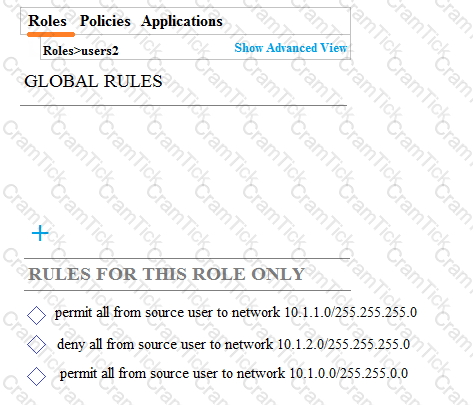The width and height of the screenshot is (473, 405).
Task: Click the 10.1.1.0/255.255.255.0 network address
Action: 351,312
